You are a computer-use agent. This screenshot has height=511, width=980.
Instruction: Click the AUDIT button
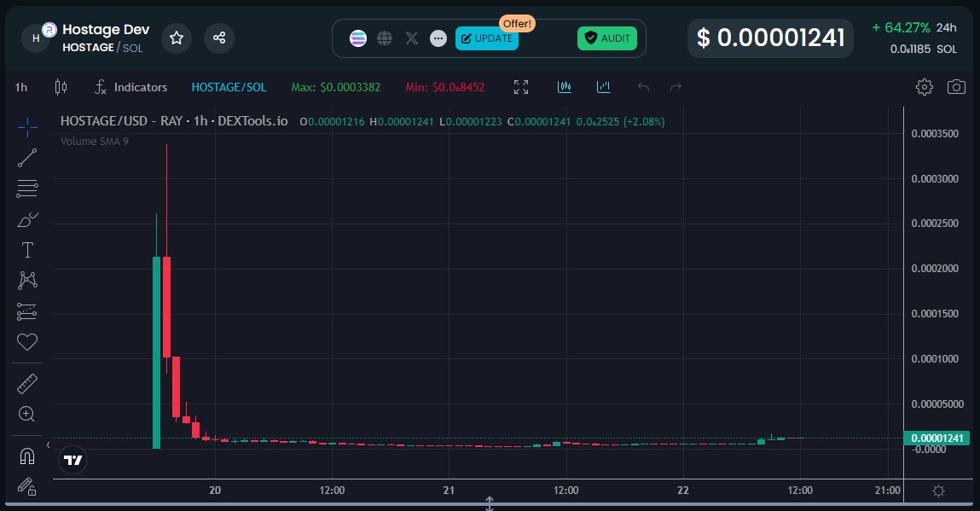coord(607,38)
